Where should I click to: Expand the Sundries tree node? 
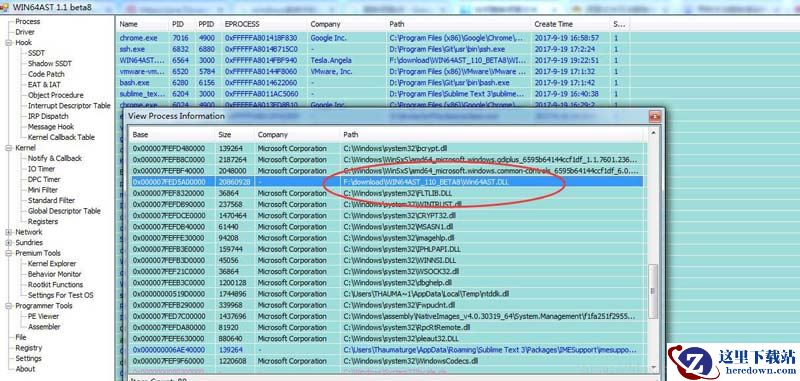tap(9, 243)
